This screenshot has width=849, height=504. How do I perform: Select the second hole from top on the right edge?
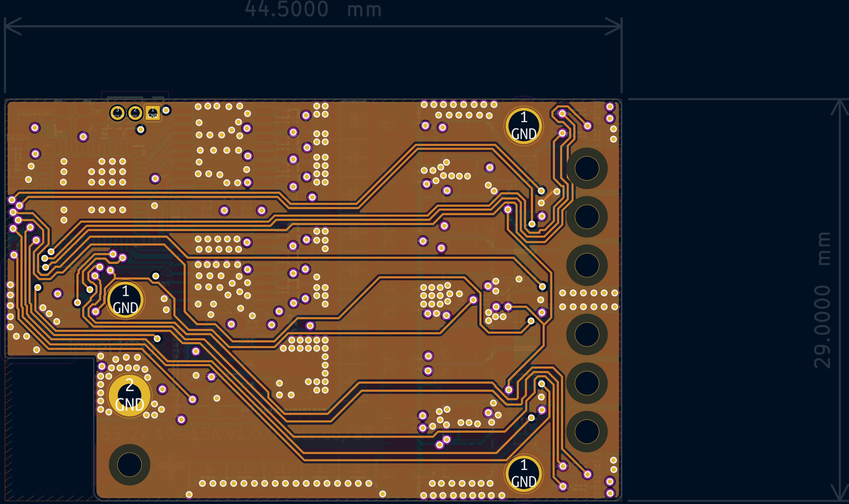click(x=587, y=217)
